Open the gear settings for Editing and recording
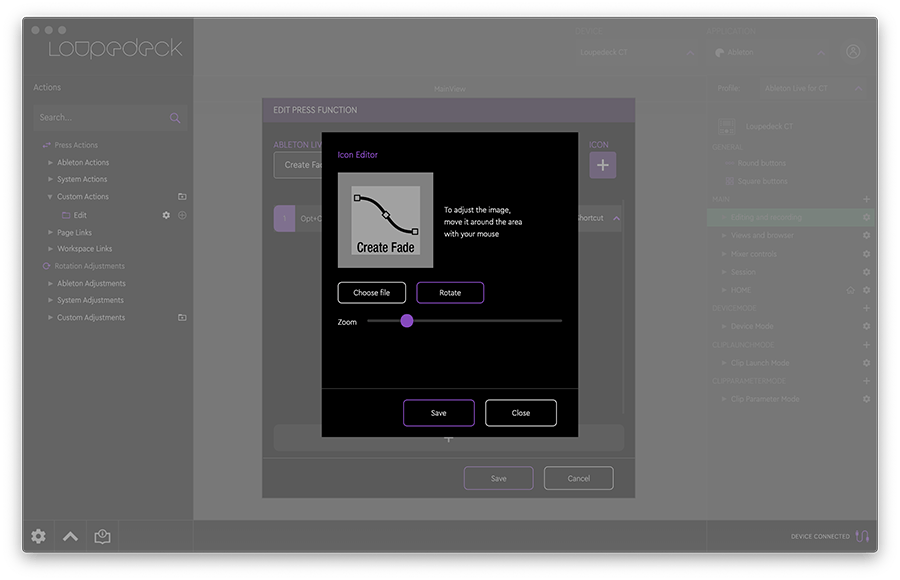This screenshot has width=900, height=580. tap(864, 217)
